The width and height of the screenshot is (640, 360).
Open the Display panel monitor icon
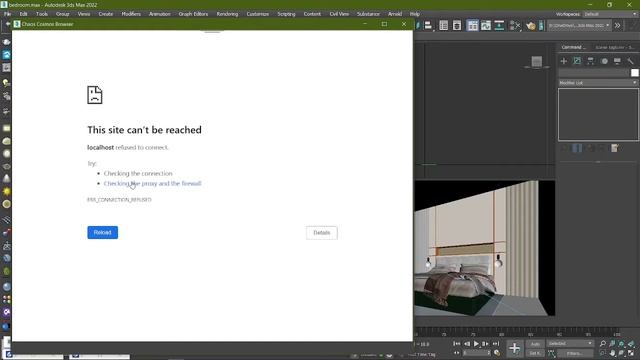click(617, 61)
